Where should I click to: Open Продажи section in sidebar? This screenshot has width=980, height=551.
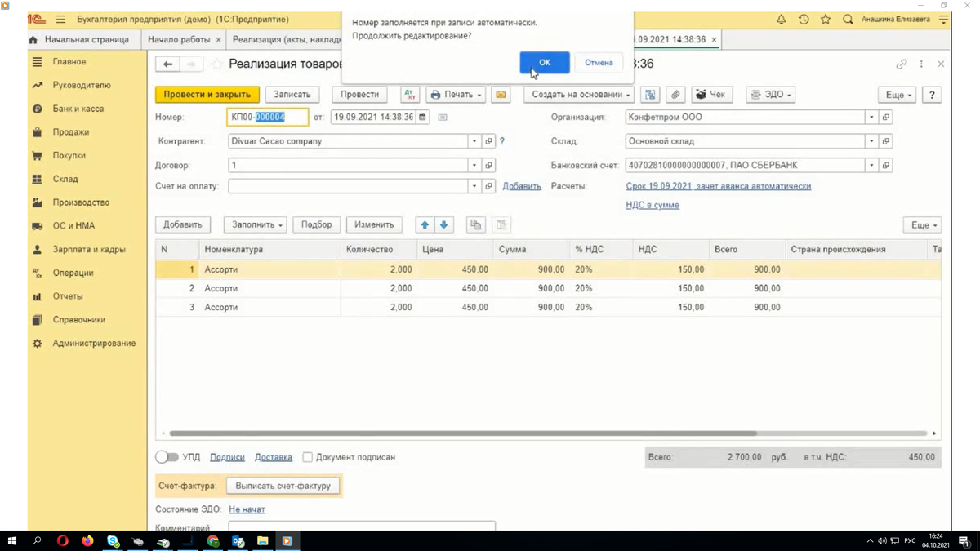coord(71,132)
